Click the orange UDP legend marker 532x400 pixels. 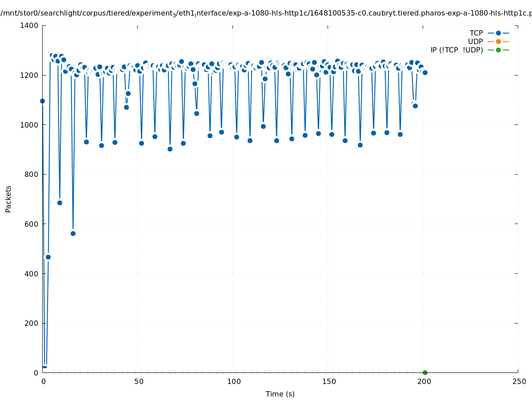pyautogui.click(x=498, y=41)
